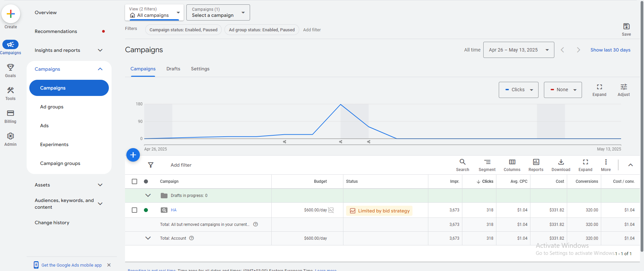Click the change marker icon under chart peak
644x271 pixels.
(341, 142)
